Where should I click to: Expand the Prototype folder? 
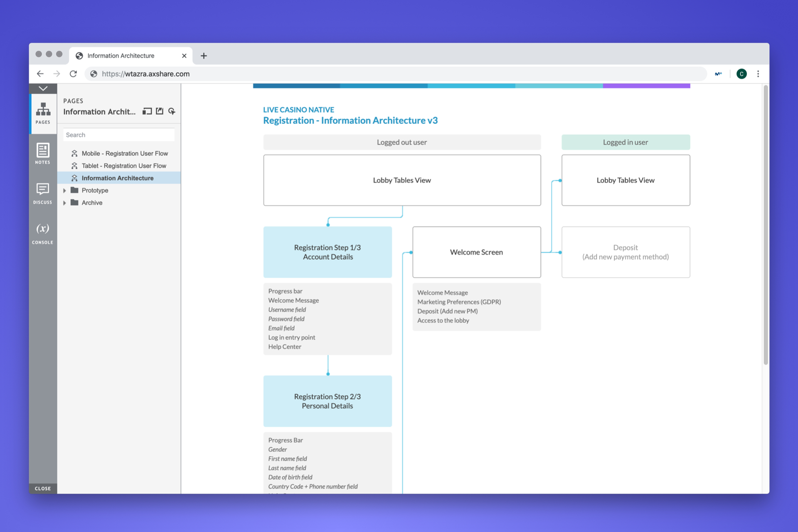click(65, 190)
